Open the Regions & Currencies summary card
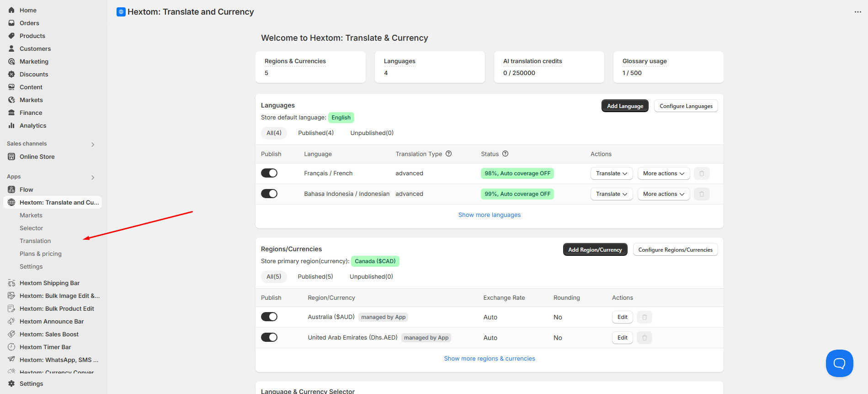The image size is (868, 394). point(310,67)
